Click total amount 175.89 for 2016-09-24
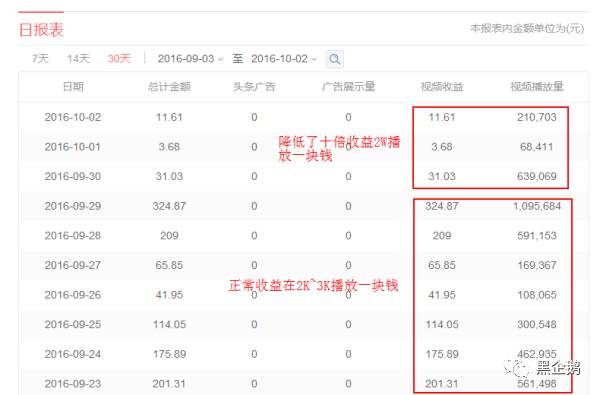Image resolution: width=600 pixels, height=395 pixels. (169, 354)
